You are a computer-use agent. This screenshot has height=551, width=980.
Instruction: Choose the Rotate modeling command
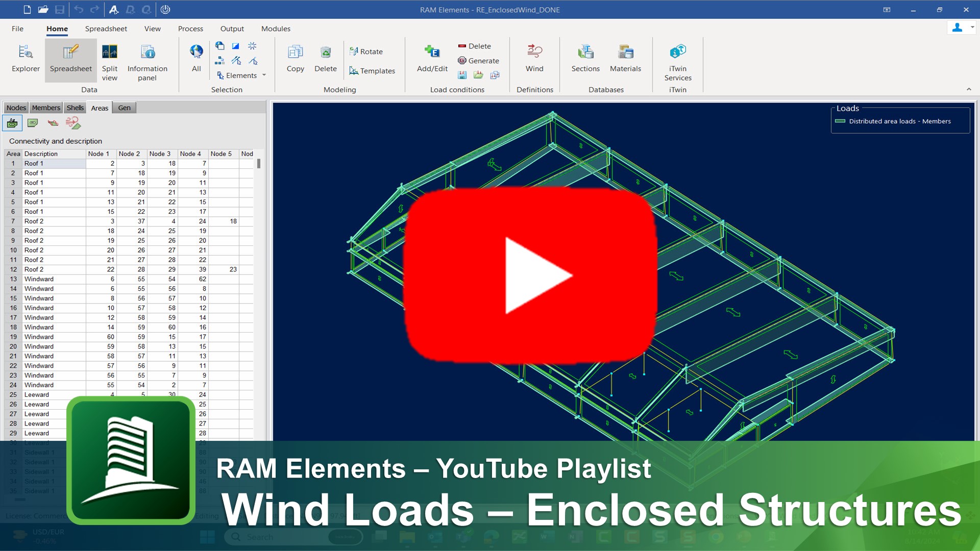(x=366, y=52)
